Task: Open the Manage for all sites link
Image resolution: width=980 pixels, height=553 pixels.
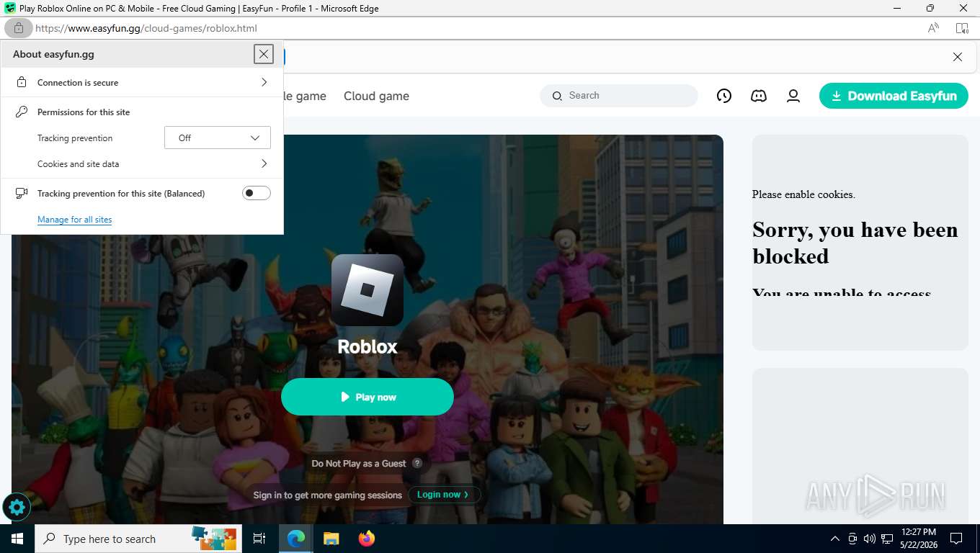Action: pyautogui.click(x=74, y=220)
